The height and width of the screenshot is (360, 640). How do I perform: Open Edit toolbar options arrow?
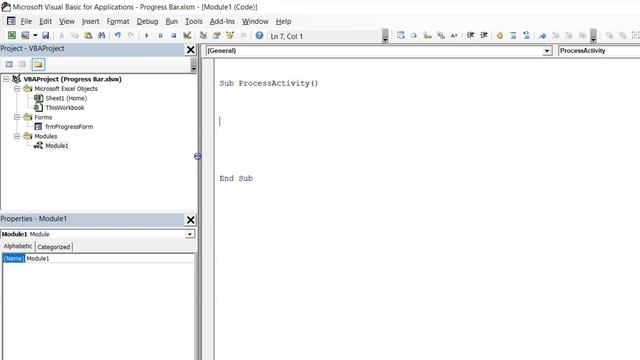(593, 36)
